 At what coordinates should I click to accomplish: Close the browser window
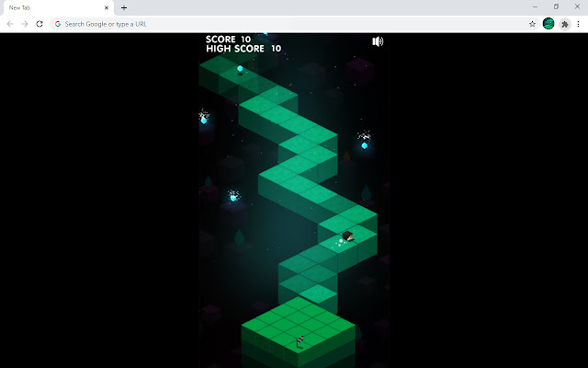pyautogui.click(x=577, y=6)
